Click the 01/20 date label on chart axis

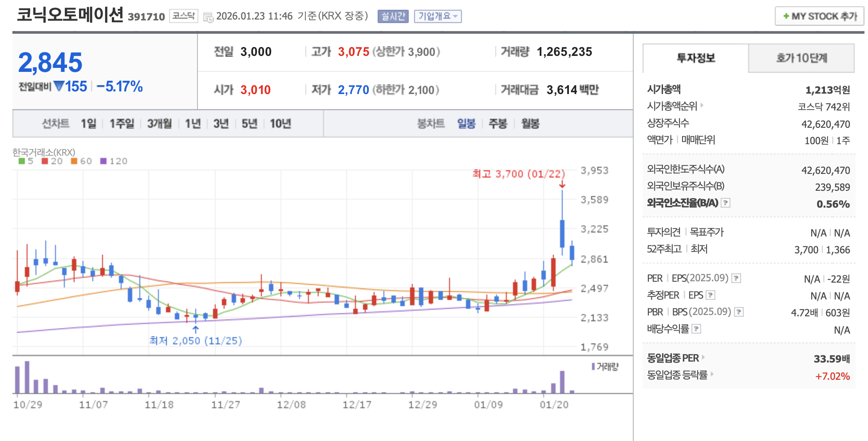[554, 405]
